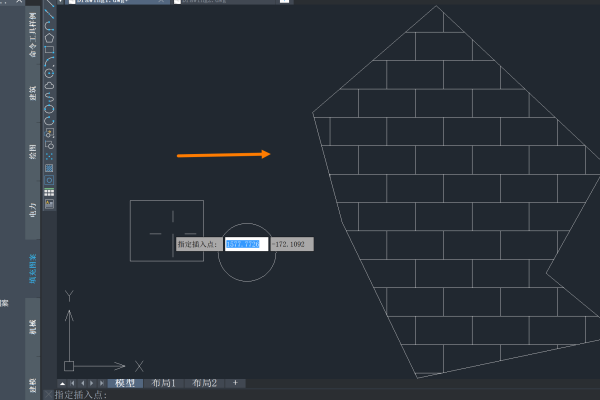
Task: Open the 电力 tool palette tab
Action: click(x=32, y=208)
